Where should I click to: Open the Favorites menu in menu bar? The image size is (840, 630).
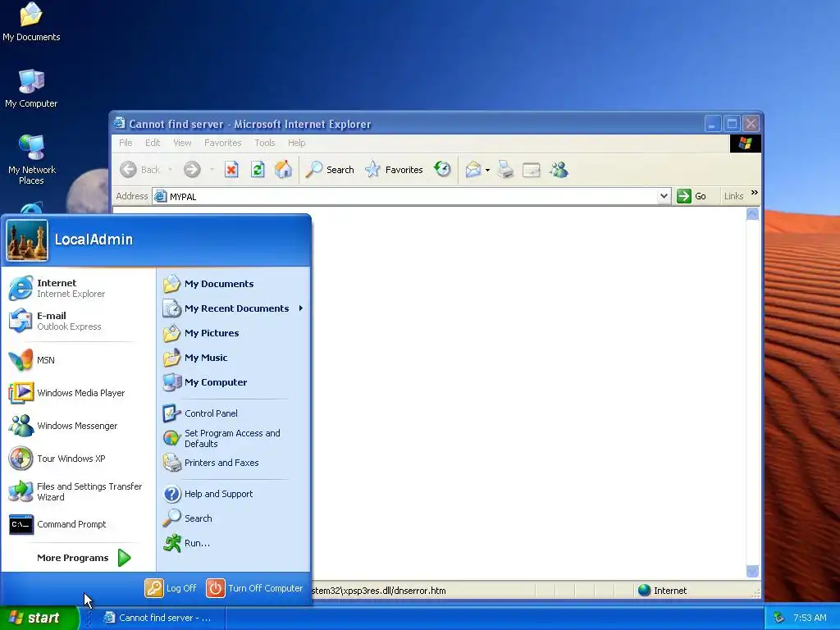(223, 143)
